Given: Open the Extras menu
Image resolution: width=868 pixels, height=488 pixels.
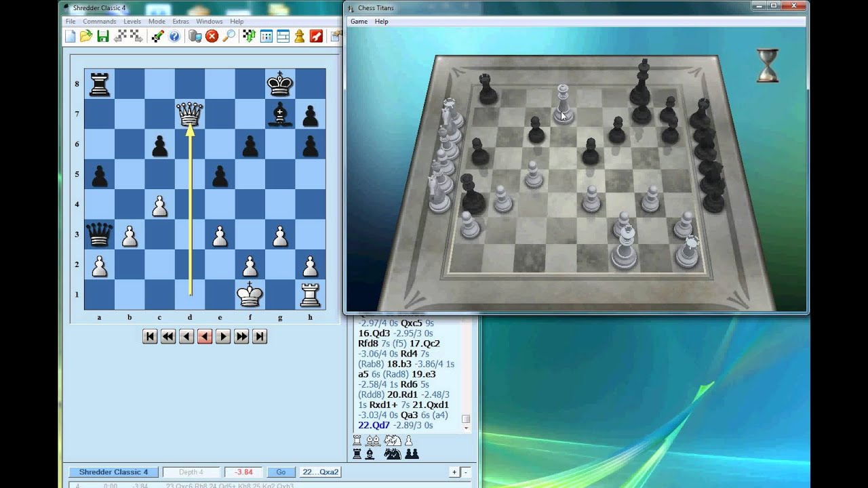Looking at the screenshot, I should [180, 22].
